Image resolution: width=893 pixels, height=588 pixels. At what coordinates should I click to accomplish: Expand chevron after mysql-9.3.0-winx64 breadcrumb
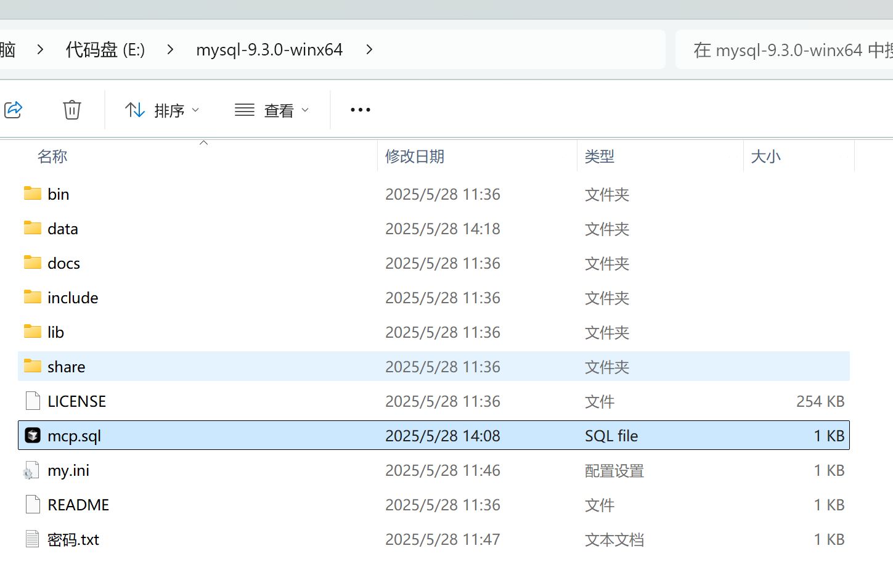pos(369,49)
